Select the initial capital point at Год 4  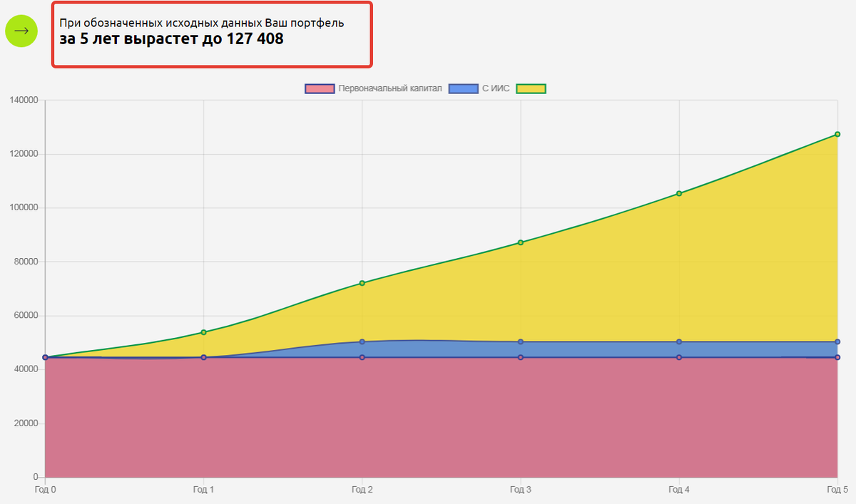[x=679, y=357]
